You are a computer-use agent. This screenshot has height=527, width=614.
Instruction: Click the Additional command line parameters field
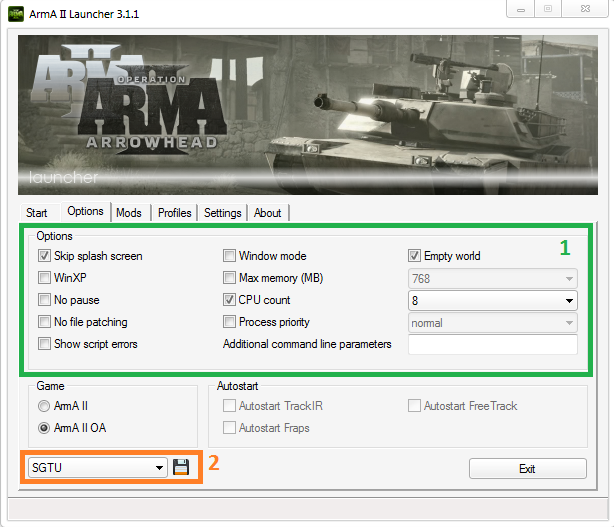tap(493, 345)
